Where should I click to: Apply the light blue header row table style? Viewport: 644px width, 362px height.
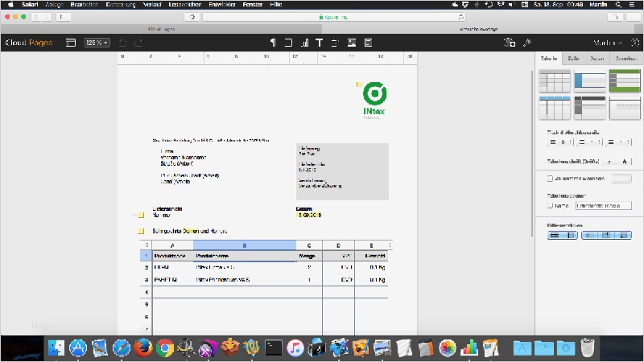pos(555,108)
